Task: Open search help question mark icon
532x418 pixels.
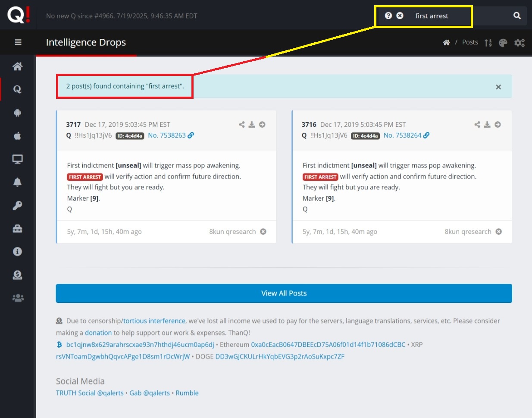Action: (x=388, y=16)
